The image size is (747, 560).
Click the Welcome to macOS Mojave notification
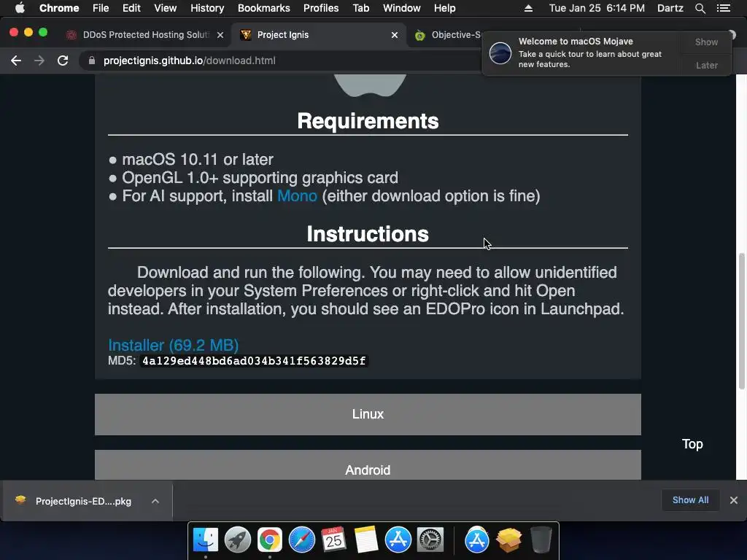coord(582,52)
